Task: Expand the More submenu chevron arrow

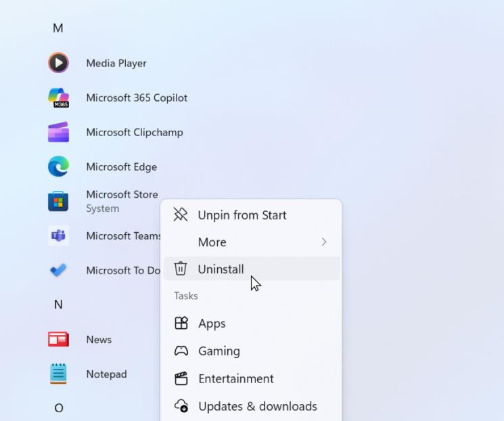Action: (x=323, y=242)
